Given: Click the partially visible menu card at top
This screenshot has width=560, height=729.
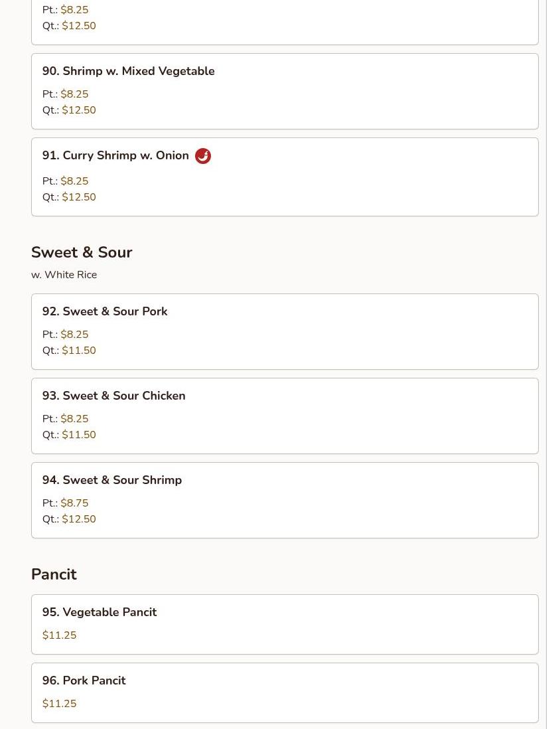Looking at the screenshot, I should point(285,23).
